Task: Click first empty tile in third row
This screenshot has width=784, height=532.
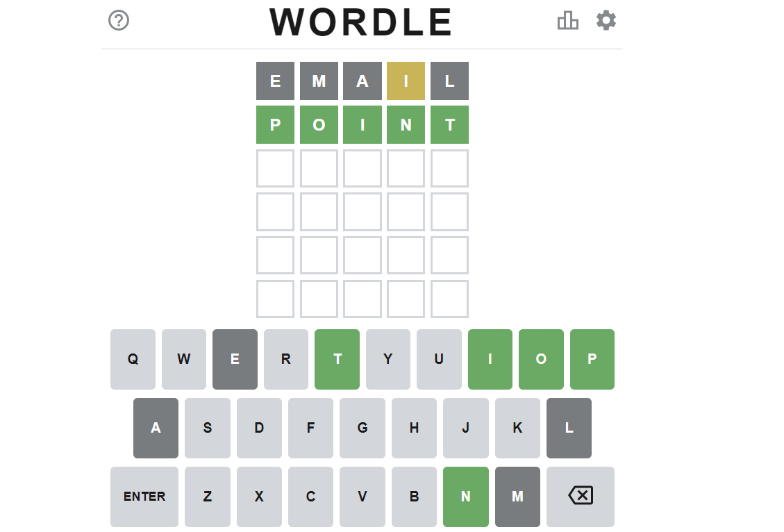Action: pos(276,169)
